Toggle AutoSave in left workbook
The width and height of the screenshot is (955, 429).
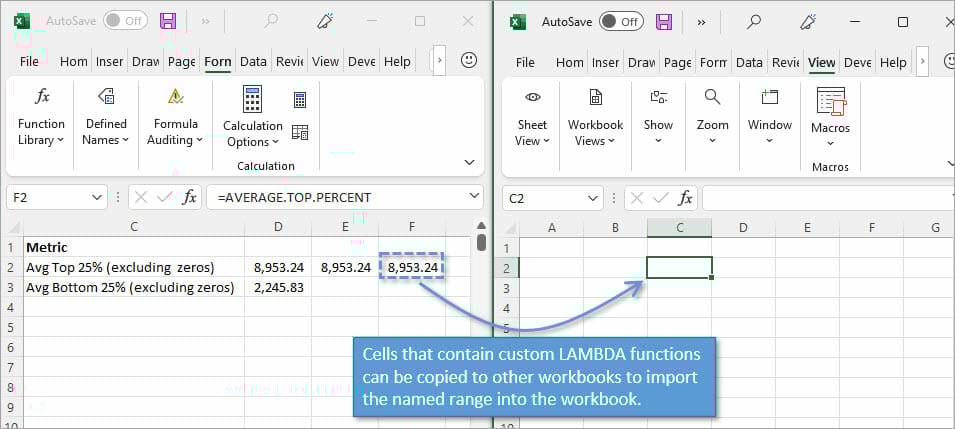point(124,21)
